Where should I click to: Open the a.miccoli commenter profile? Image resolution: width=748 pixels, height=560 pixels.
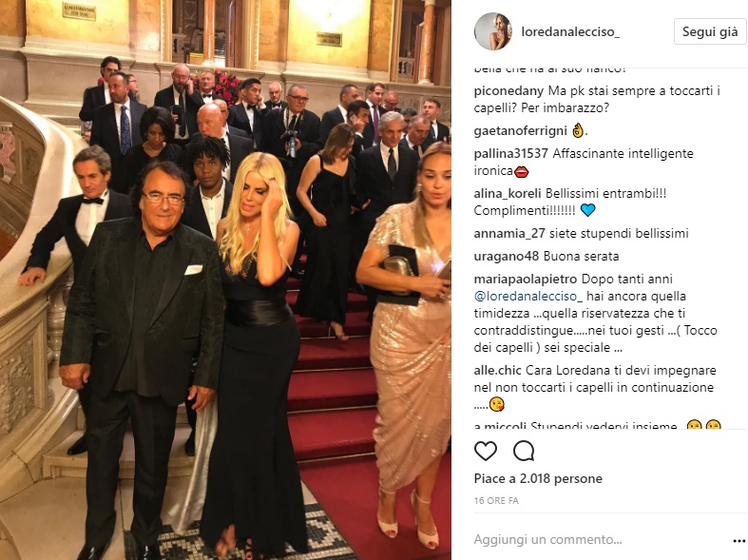(x=500, y=425)
